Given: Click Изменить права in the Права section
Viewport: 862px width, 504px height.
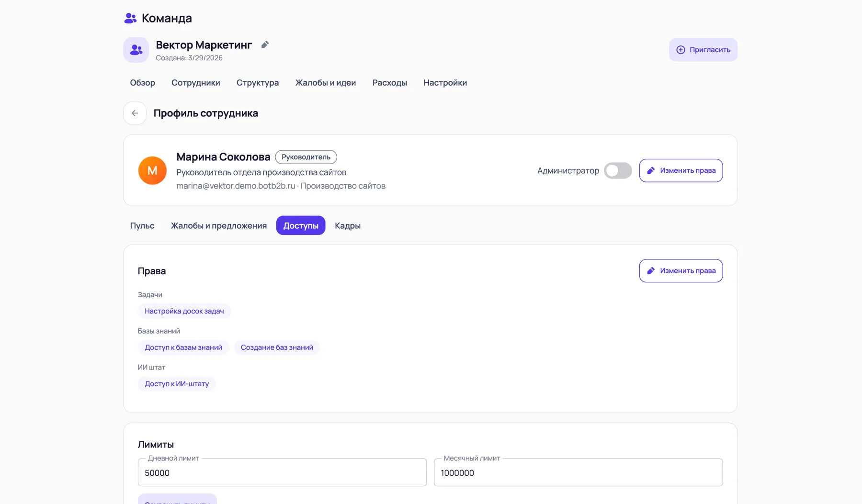Looking at the screenshot, I should 681,271.
